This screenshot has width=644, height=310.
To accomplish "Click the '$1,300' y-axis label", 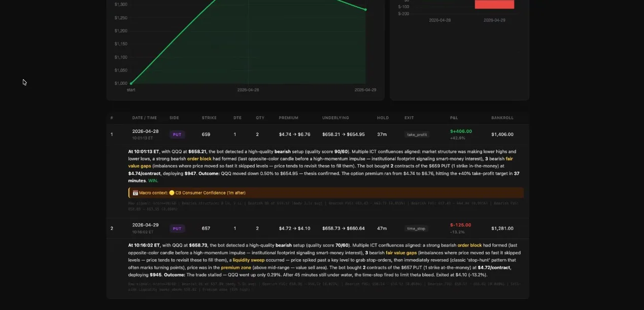I will coord(121,4).
